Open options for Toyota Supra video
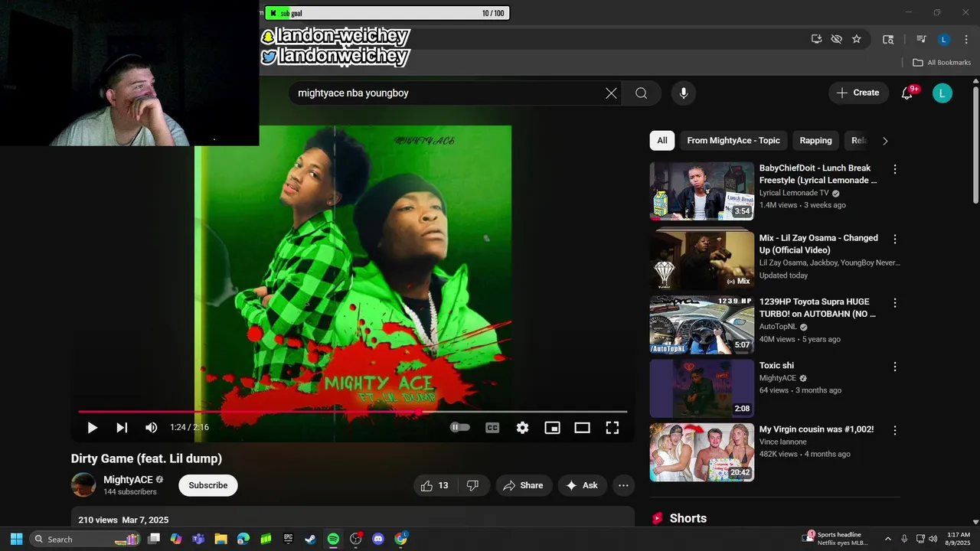This screenshot has width=980, height=551. (895, 303)
